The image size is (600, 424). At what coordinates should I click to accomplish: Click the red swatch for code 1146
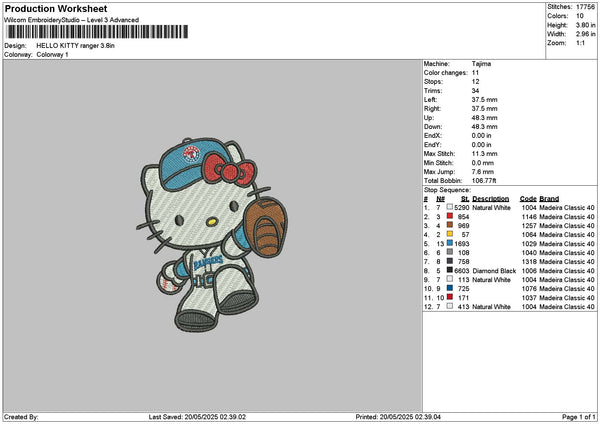pyautogui.click(x=450, y=216)
